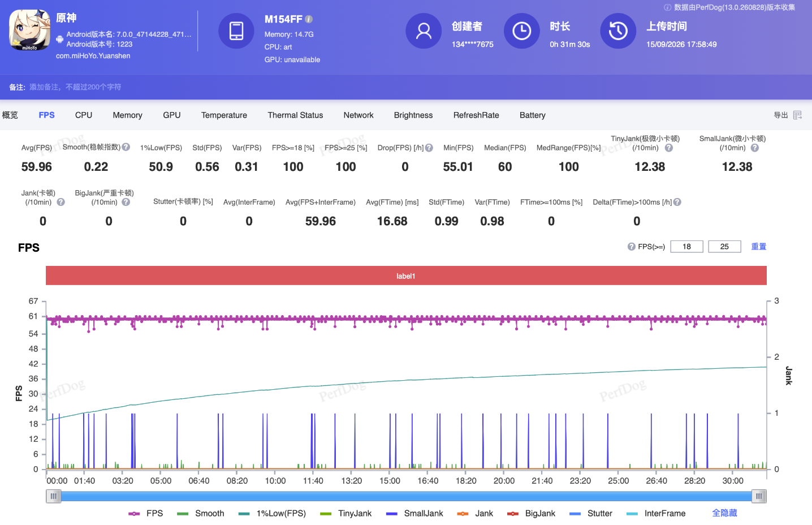
Task: Click the upload time 15/09/2026 17:58:49
Action: tap(681, 44)
